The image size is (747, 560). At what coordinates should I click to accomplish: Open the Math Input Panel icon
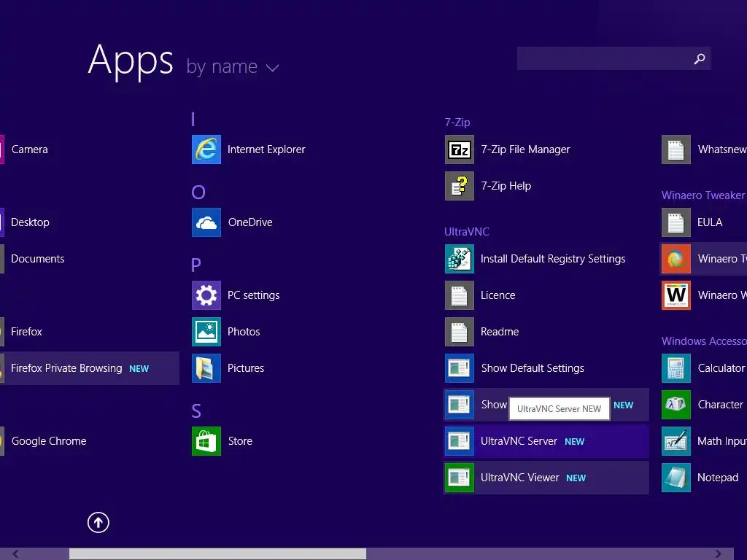click(676, 441)
